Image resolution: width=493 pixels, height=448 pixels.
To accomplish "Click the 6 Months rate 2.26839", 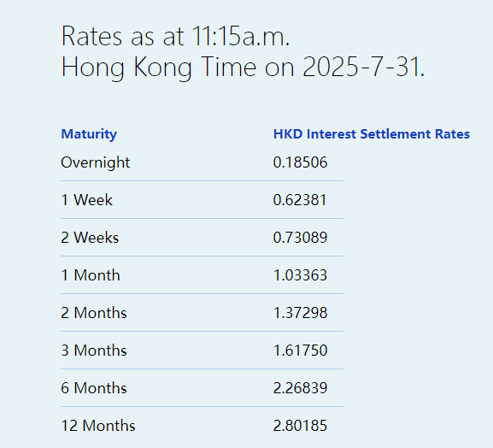I will (300, 388).
